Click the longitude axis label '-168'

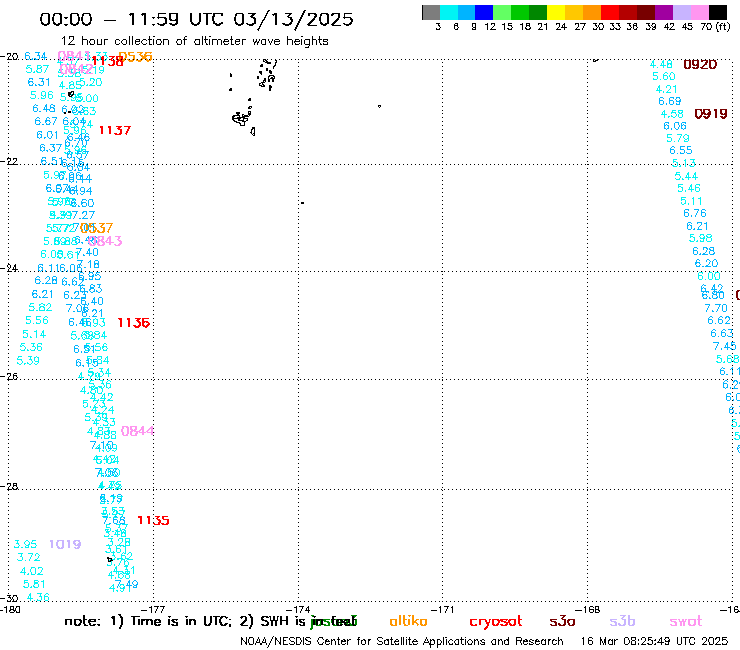(588, 609)
